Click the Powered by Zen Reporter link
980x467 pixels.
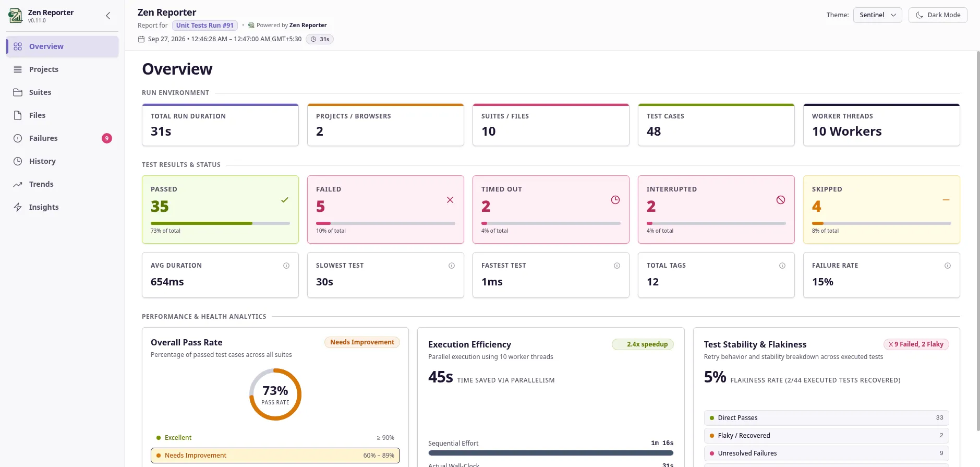pyautogui.click(x=287, y=25)
